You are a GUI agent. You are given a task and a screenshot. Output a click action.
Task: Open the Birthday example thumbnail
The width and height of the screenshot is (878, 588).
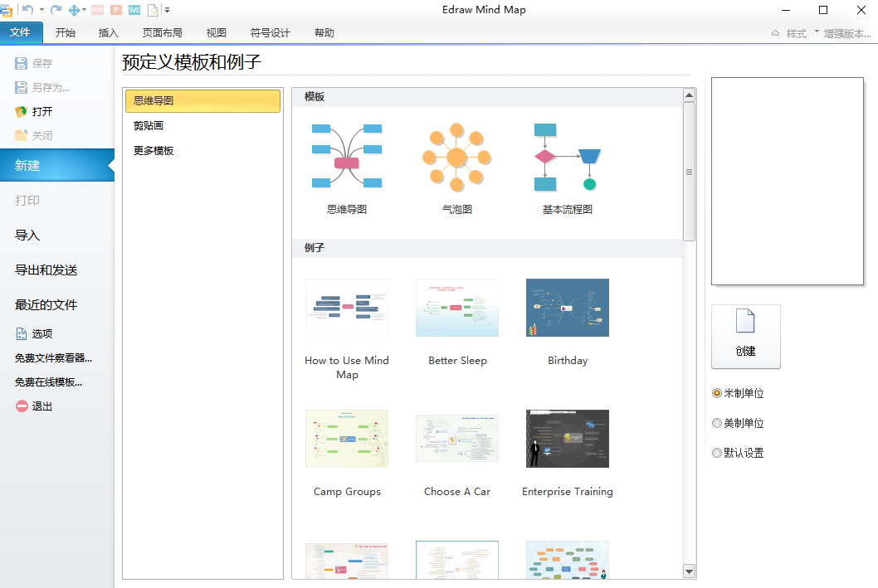[x=567, y=308]
